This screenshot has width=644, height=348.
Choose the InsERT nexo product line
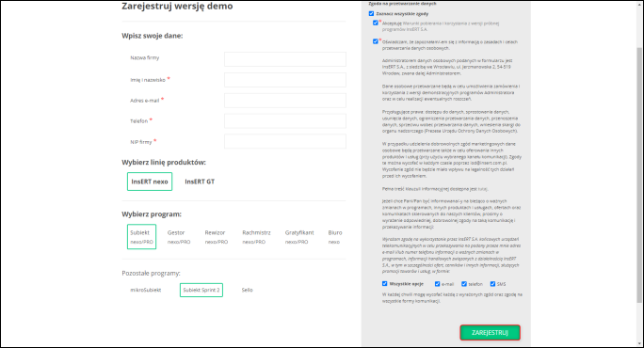pyautogui.click(x=150, y=182)
